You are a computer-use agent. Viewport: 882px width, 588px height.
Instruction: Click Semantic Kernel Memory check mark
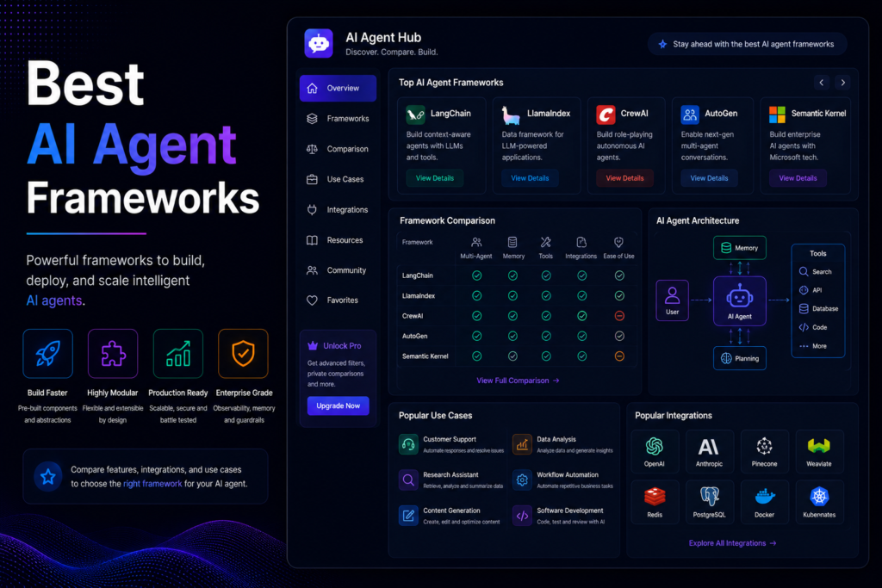tap(512, 356)
